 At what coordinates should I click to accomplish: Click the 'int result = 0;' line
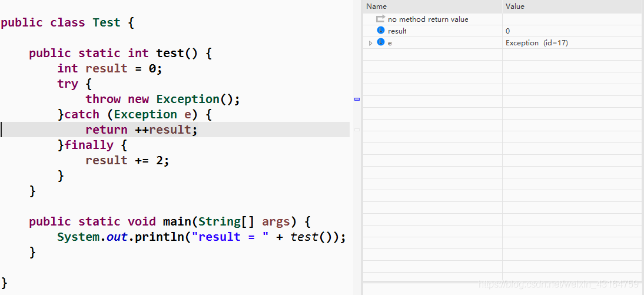[110, 68]
